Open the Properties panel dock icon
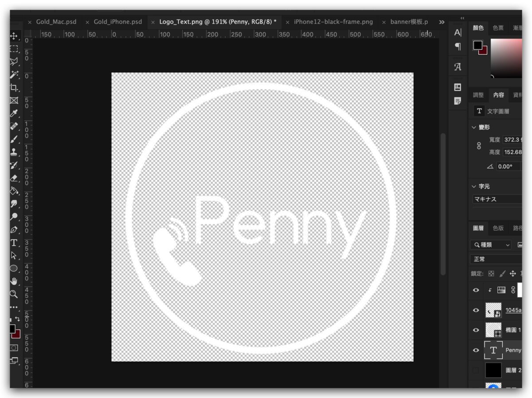 pyautogui.click(x=458, y=87)
